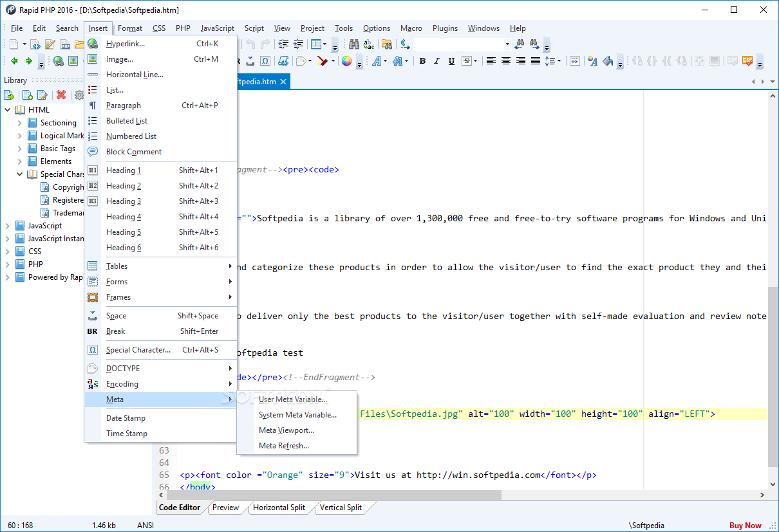779x532 pixels.
Task: Expand the CSS library node
Action: pos(8,252)
